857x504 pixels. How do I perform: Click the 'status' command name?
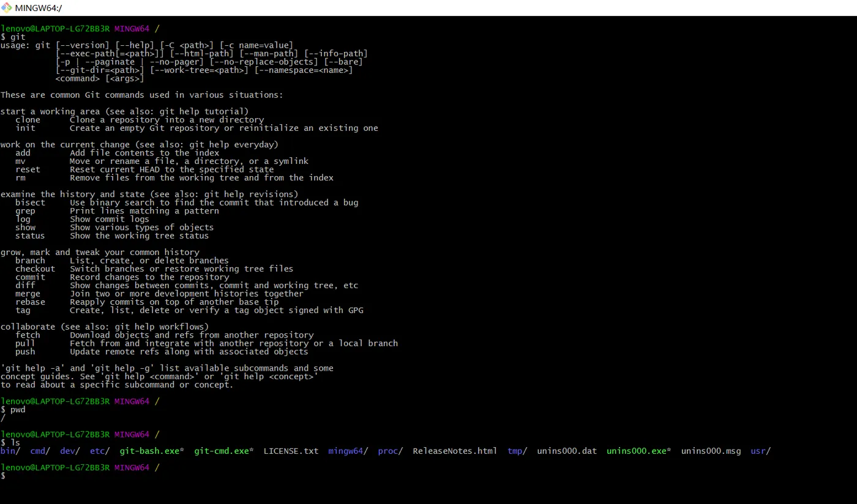click(x=30, y=235)
